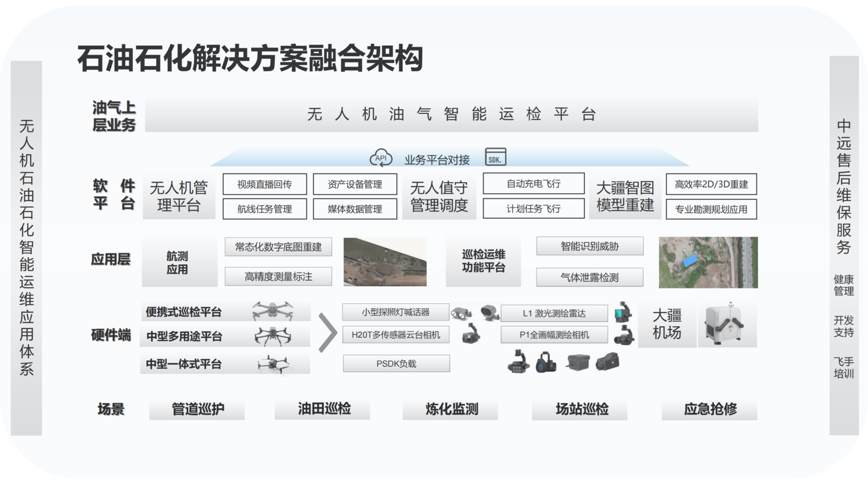Click the L1 lidar device icon
This screenshot has height=488, width=868.
pyautogui.click(x=623, y=312)
